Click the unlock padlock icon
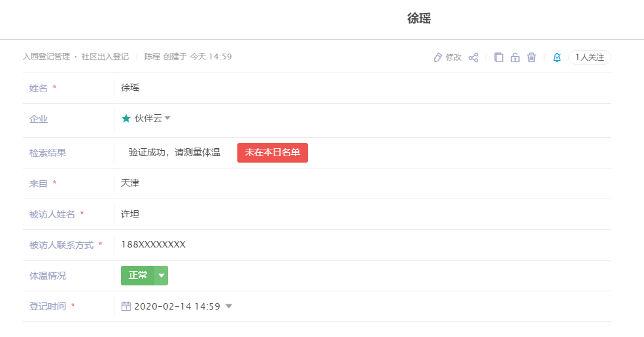The height and width of the screenshot is (337, 644). pyautogui.click(x=515, y=57)
